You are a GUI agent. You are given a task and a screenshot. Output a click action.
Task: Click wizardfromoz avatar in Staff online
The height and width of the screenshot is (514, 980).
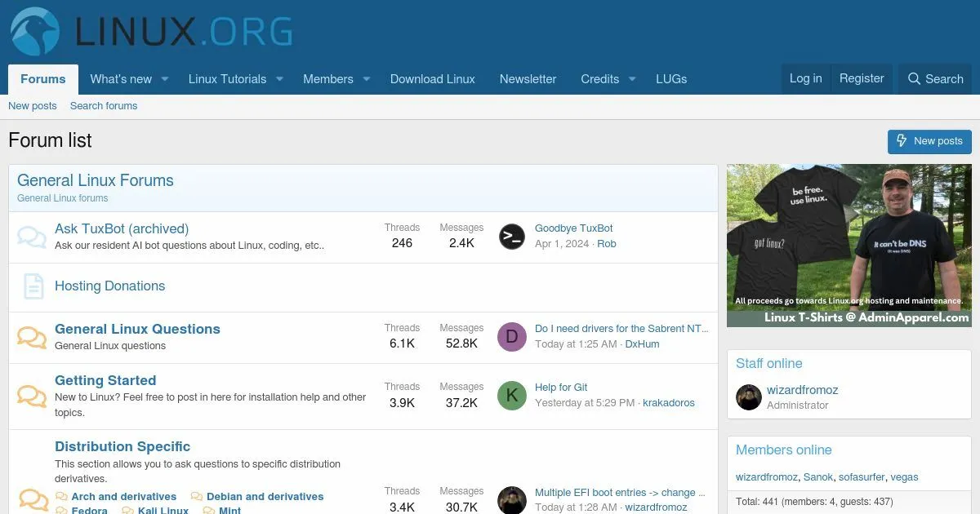[x=749, y=397]
